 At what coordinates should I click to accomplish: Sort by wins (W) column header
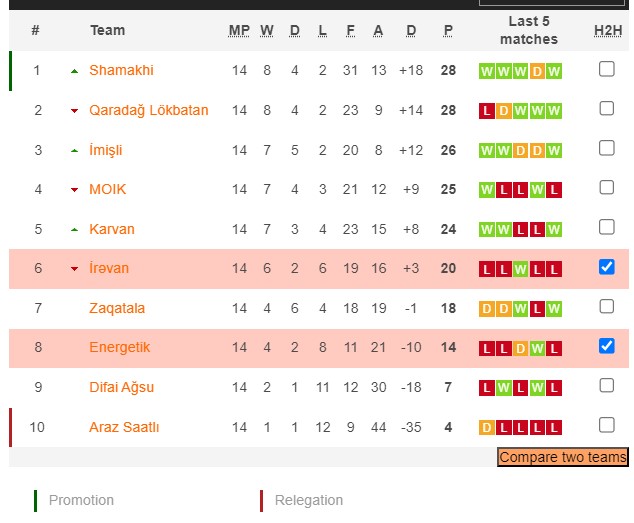coord(267,30)
